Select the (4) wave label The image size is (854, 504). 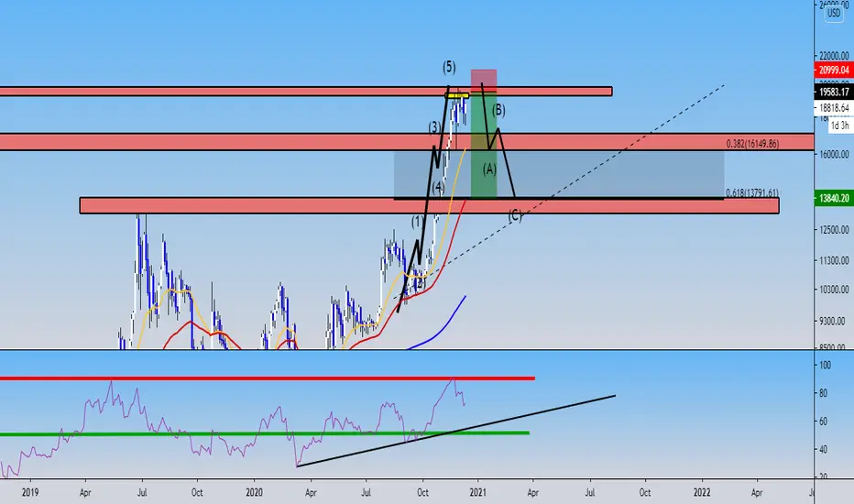[438, 188]
